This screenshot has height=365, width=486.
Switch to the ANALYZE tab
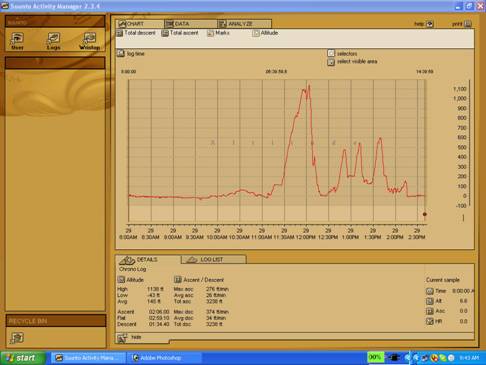click(x=244, y=24)
